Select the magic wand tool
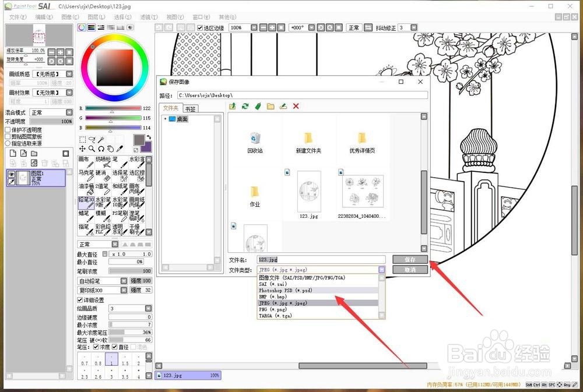The width and height of the screenshot is (583, 392). tap(101, 139)
